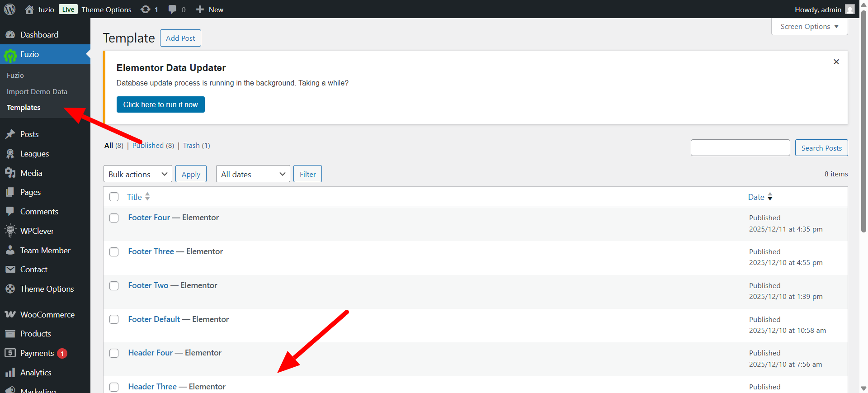Sort by the Date column arrows
The width and height of the screenshot is (868, 393).
(x=770, y=197)
